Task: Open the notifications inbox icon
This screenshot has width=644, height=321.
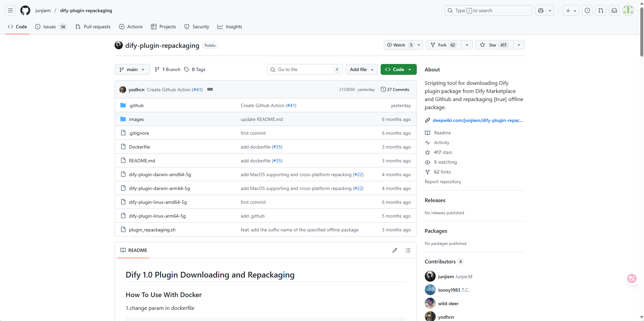Action: (x=614, y=10)
